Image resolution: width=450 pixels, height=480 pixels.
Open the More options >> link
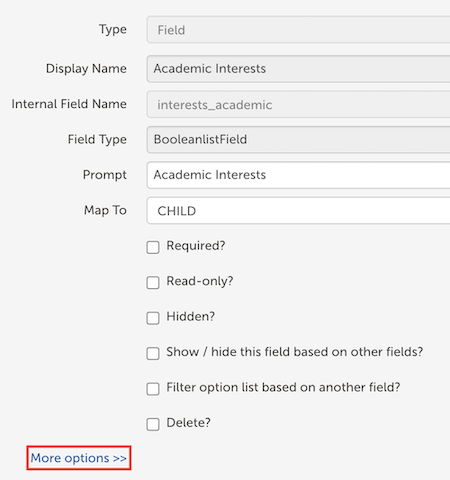79,458
